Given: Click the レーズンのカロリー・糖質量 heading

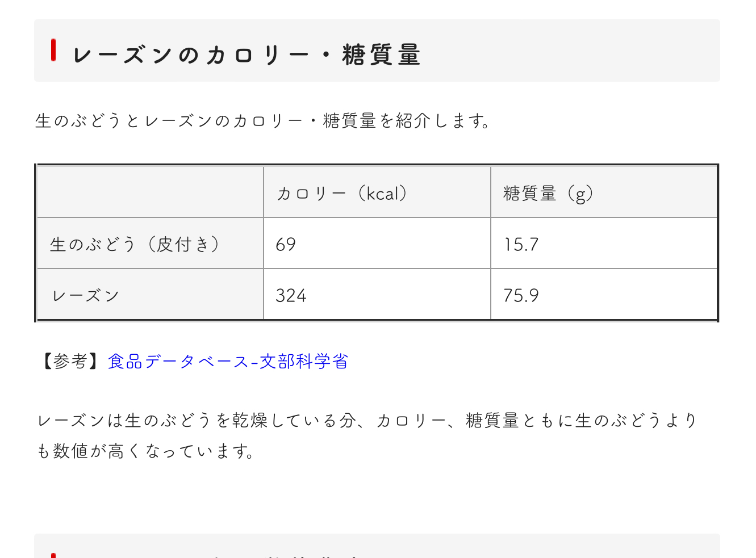Looking at the screenshot, I should pos(247,55).
